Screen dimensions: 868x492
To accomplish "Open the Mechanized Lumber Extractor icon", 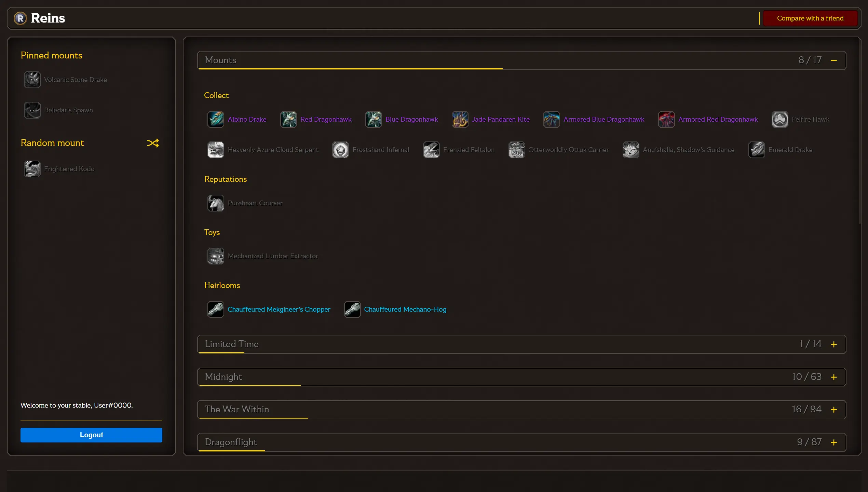I will [216, 256].
